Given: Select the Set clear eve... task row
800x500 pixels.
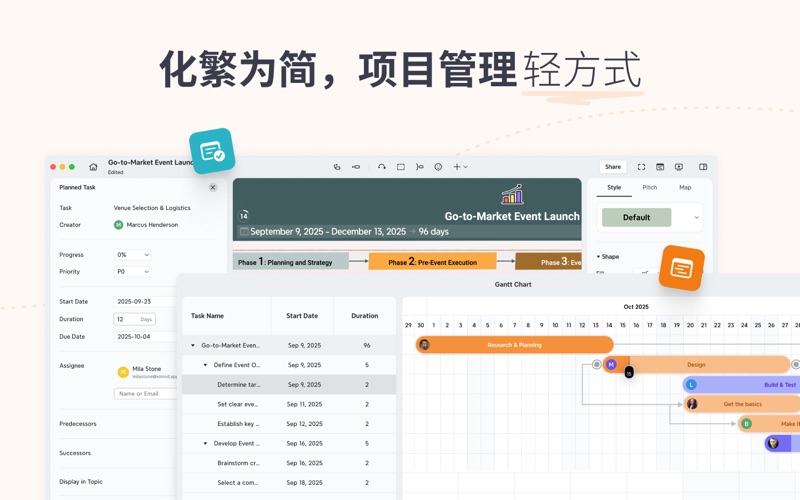Looking at the screenshot, I should [289, 404].
